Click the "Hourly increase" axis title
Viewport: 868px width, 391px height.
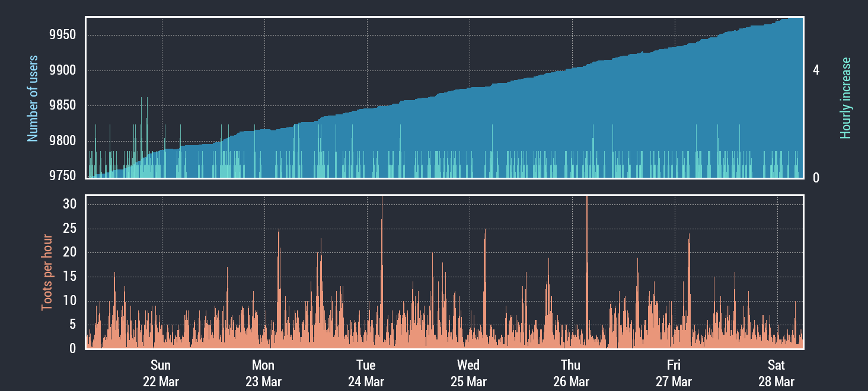click(x=845, y=98)
